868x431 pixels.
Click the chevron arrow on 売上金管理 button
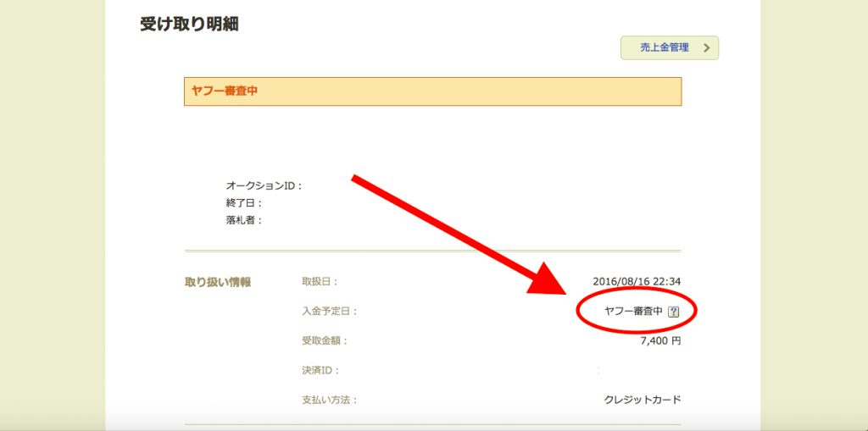(706, 48)
